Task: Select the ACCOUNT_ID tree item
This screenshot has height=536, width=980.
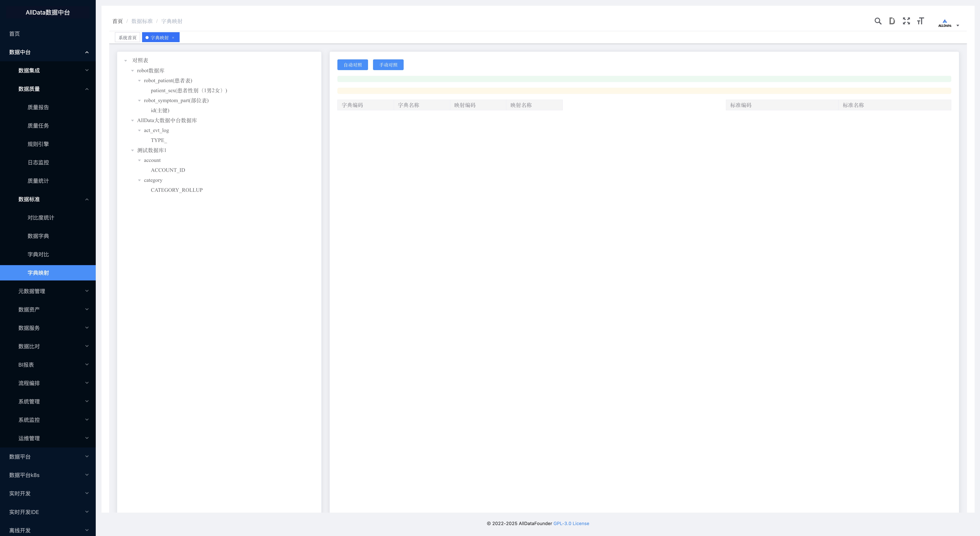Action: tap(168, 170)
